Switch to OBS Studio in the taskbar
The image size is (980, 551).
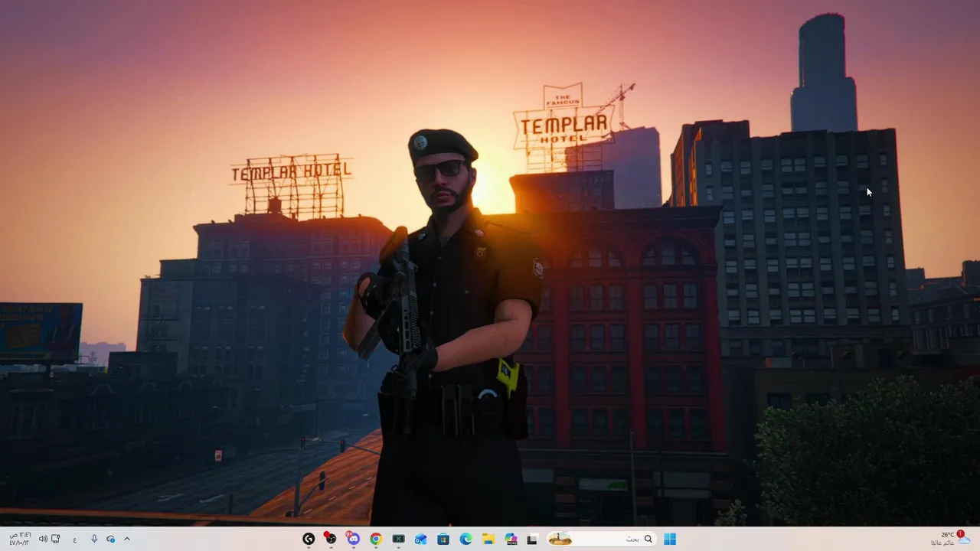tap(330, 539)
